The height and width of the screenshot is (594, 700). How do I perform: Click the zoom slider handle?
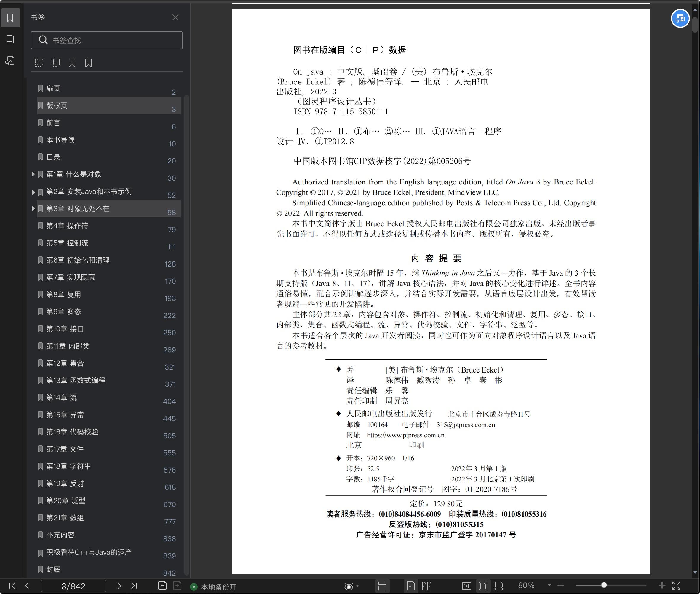tap(604, 585)
